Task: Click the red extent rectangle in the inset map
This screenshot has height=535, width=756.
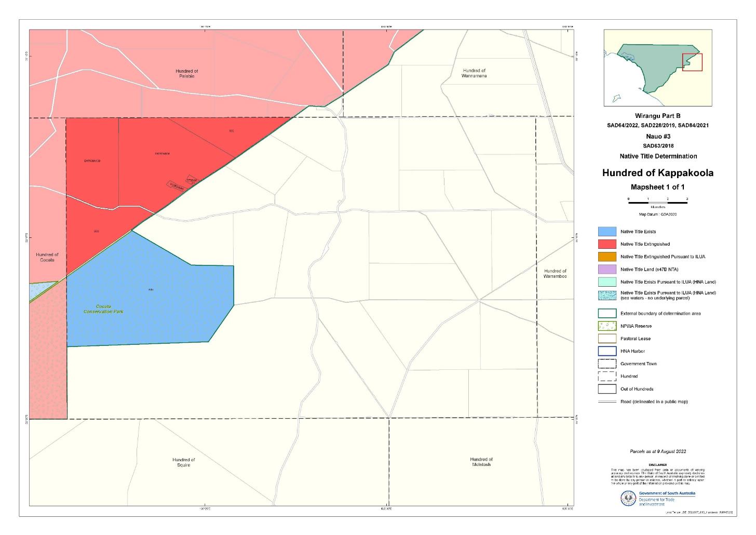Action: tap(692, 62)
